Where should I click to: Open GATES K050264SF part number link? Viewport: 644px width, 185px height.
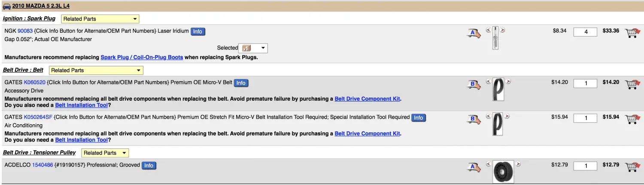coord(38,117)
